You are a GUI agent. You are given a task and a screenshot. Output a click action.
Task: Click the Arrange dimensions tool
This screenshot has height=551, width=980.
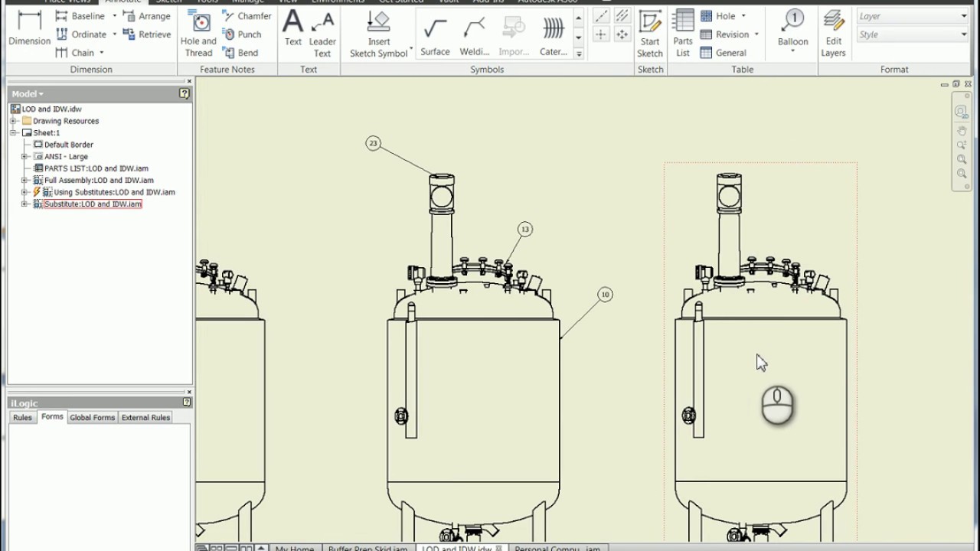147,16
